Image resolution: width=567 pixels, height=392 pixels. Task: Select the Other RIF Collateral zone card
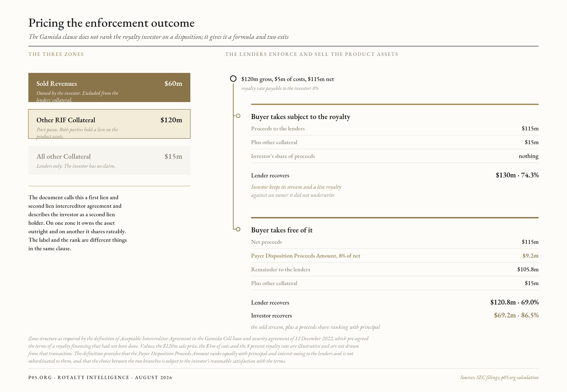pos(109,124)
